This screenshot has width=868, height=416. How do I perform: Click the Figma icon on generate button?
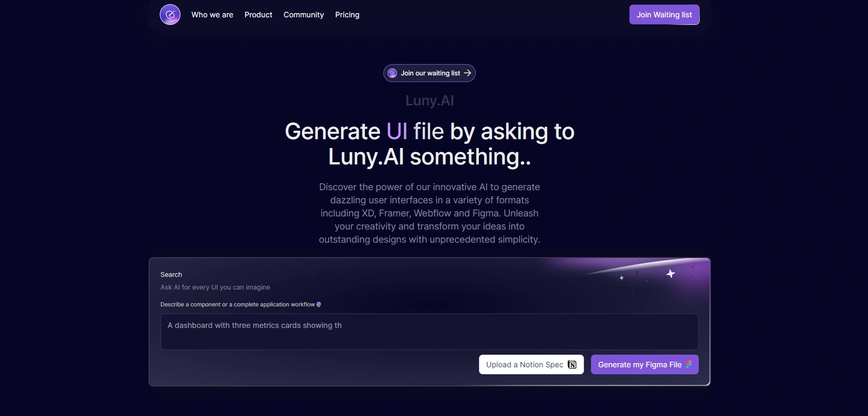click(x=688, y=364)
